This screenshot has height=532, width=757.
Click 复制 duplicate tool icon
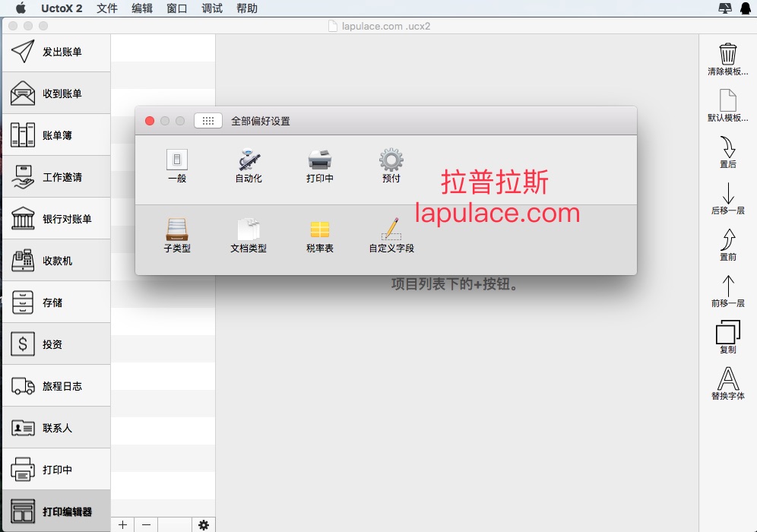[x=727, y=333]
